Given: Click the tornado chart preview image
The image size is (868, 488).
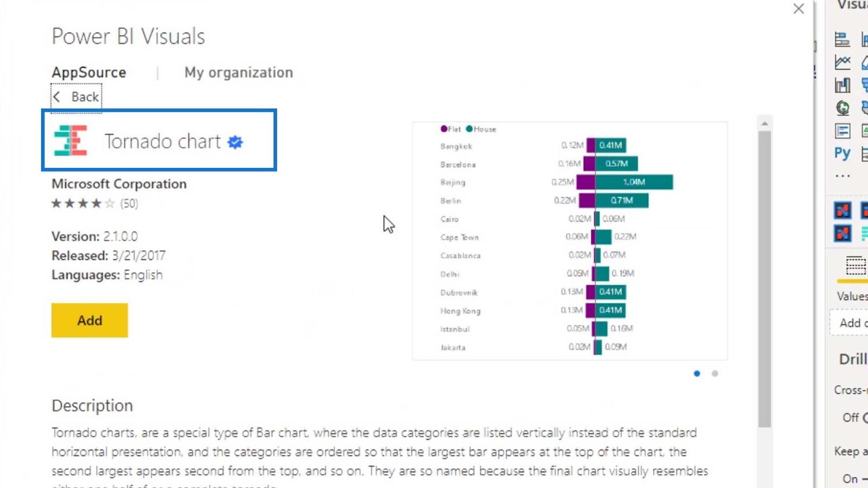Looking at the screenshot, I should [570, 241].
